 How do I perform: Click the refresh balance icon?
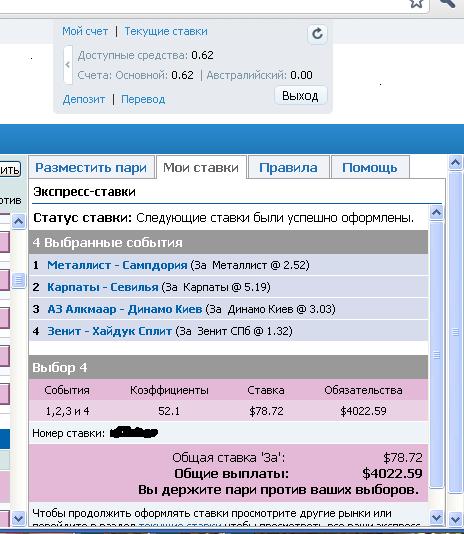[317, 34]
